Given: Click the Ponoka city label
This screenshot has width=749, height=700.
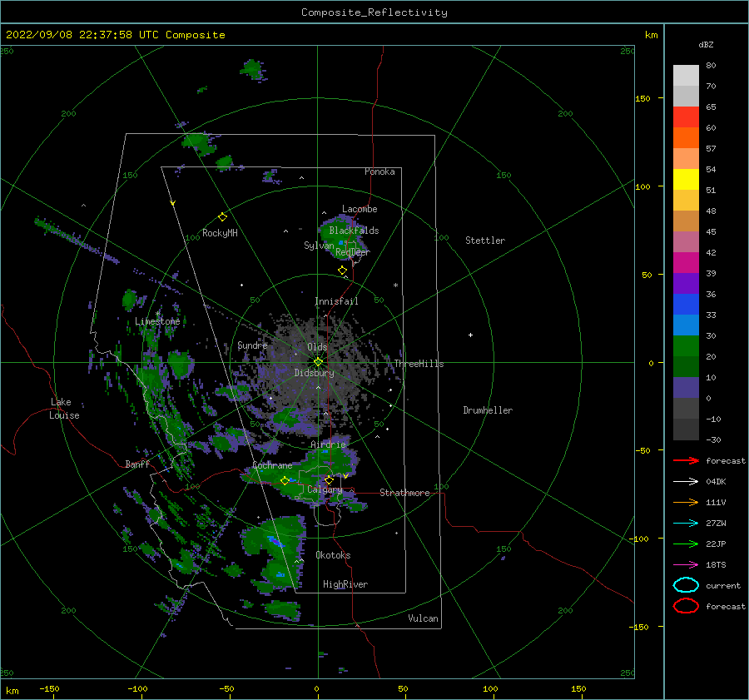Looking at the screenshot, I should (x=379, y=171).
